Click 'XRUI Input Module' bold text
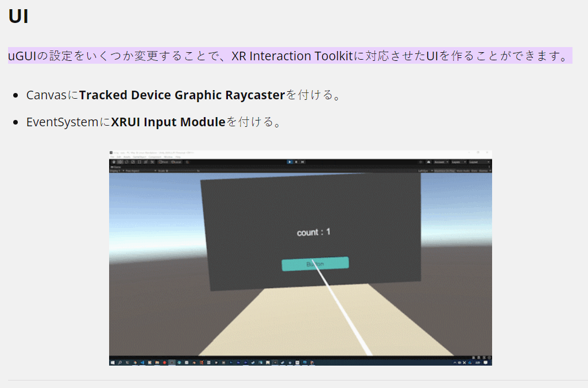 pyautogui.click(x=168, y=122)
